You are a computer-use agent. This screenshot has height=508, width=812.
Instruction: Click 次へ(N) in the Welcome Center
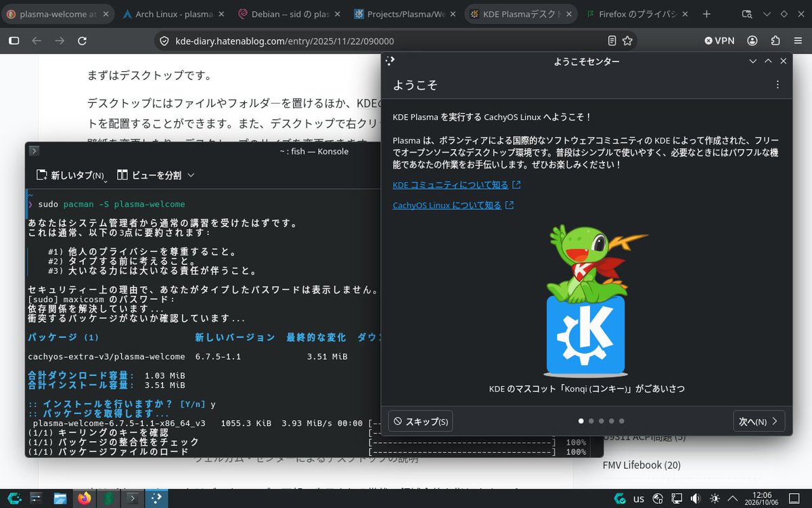[759, 421]
